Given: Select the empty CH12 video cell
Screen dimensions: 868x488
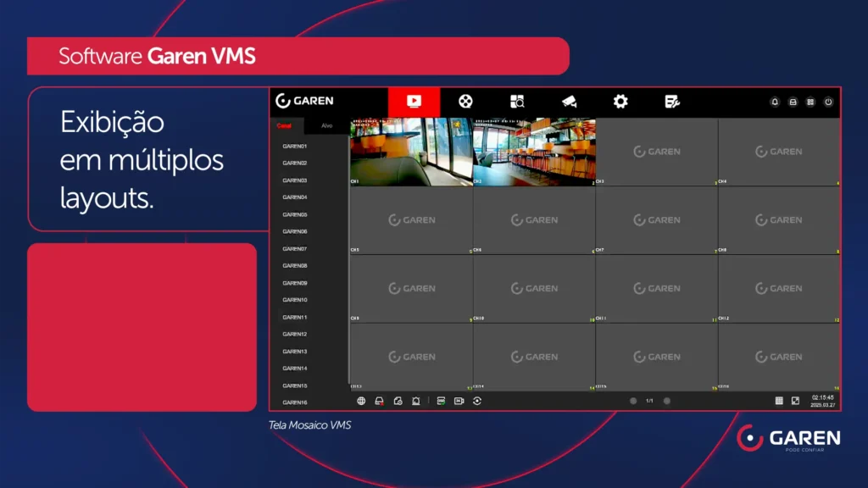Looking at the screenshot, I should point(779,289).
